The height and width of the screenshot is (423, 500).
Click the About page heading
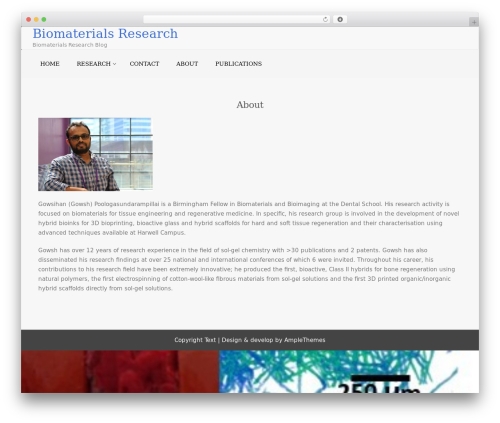click(x=250, y=105)
